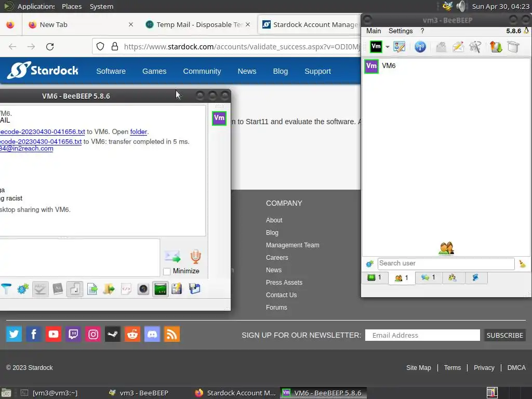Open the ? help menu in BeeBEEP
This screenshot has width=532, height=399.
pos(422,31)
